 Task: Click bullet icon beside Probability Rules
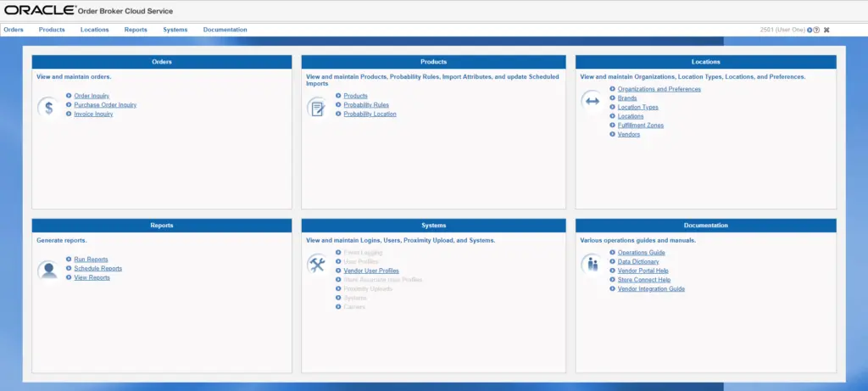pyautogui.click(x=338, y=104)
